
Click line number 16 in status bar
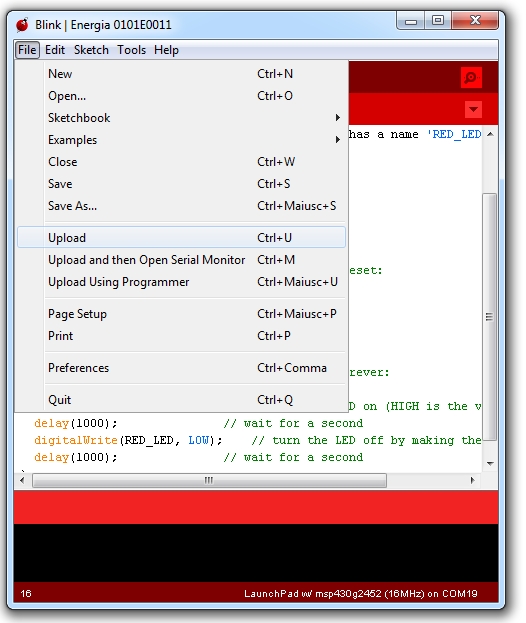coord(26,594)
